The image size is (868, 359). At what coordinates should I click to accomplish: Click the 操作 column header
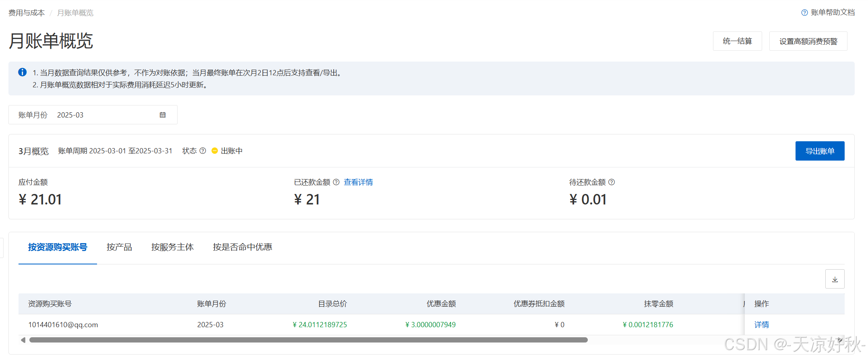761,303
